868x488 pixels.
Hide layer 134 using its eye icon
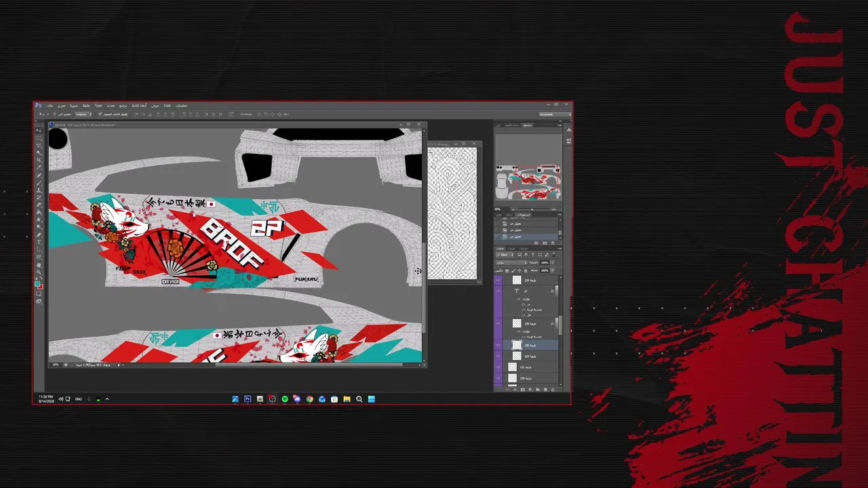(x=498, y=280)
